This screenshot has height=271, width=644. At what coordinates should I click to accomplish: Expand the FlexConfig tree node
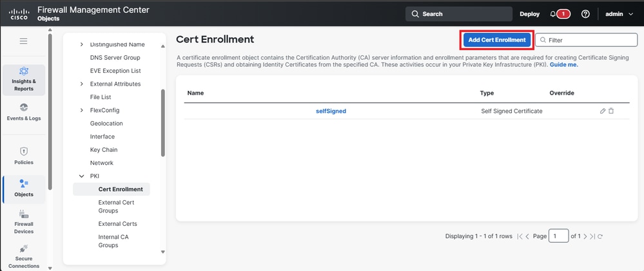[x=81, y=110]
